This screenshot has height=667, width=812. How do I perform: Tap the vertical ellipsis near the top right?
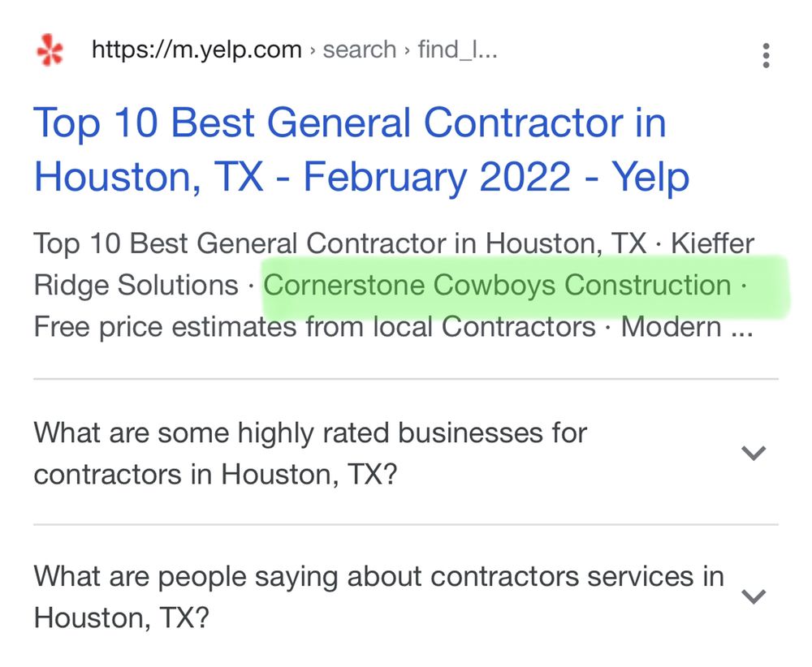click(764, 54)
